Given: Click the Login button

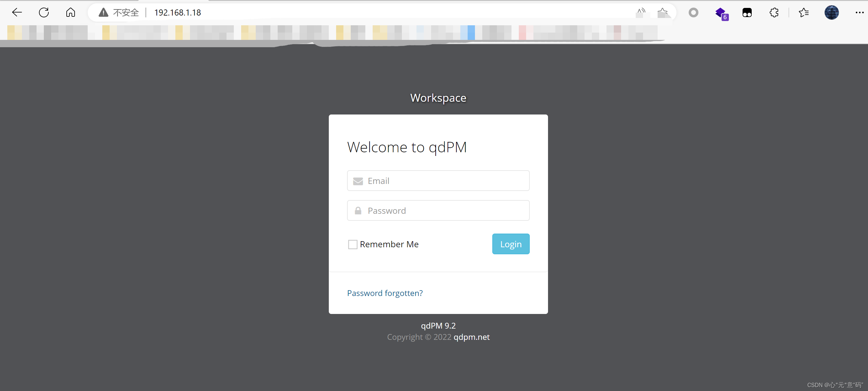Looking at the screenshot, I should coord(511,244).
